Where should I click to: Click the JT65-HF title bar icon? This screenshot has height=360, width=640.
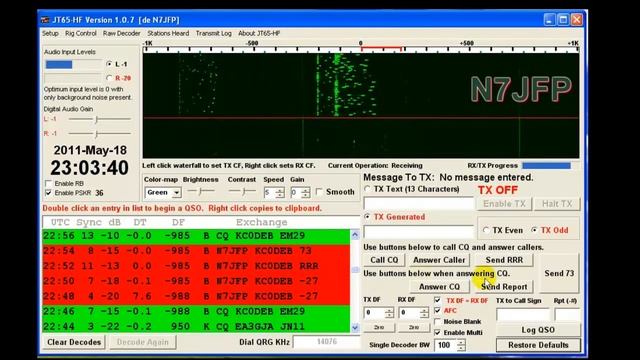45,20
